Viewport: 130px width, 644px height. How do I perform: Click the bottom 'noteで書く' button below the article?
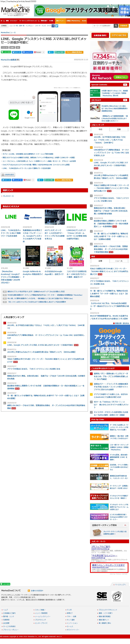49,180
